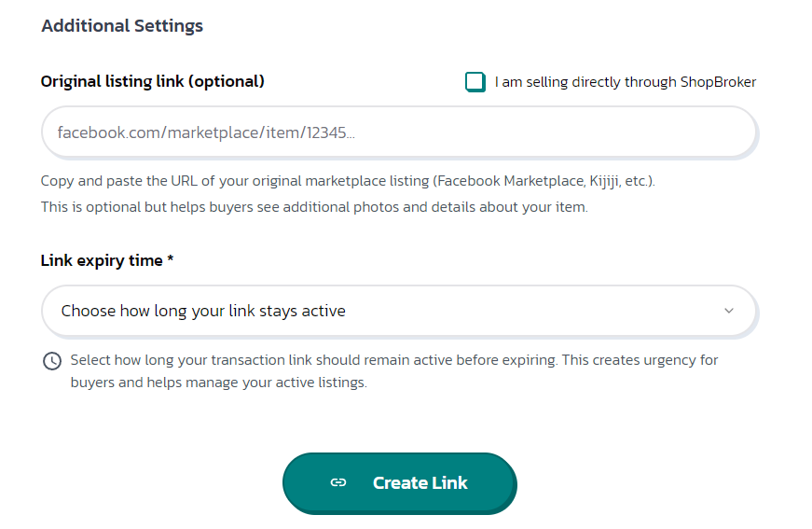The height and width of the screenshot is (529, 812).
Task: Click the 'buyers and helps manage your active listings' line
Action: tap(218, 383)
